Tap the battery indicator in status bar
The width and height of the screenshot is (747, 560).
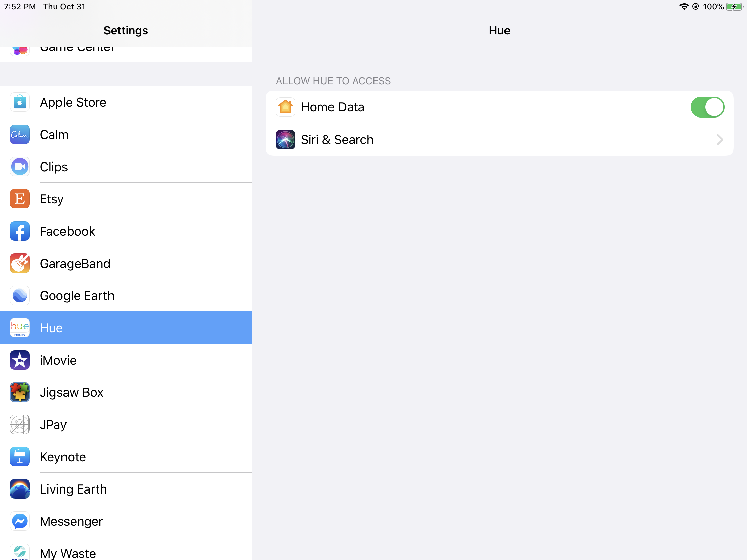click(734, 7)
